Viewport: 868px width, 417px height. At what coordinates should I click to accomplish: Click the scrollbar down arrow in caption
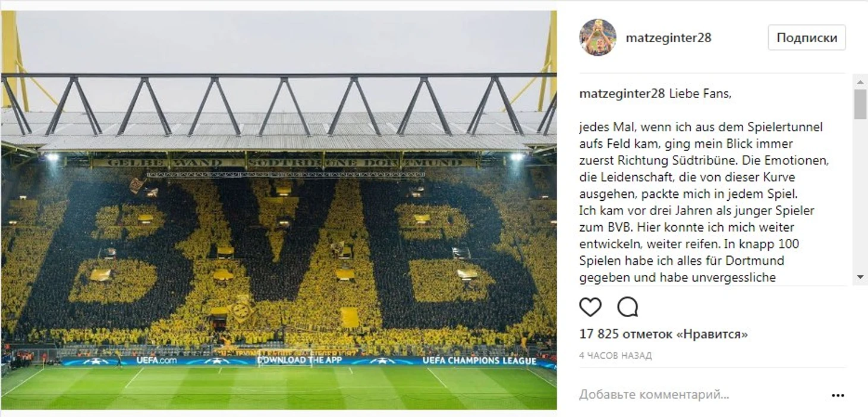pos(860,277)
